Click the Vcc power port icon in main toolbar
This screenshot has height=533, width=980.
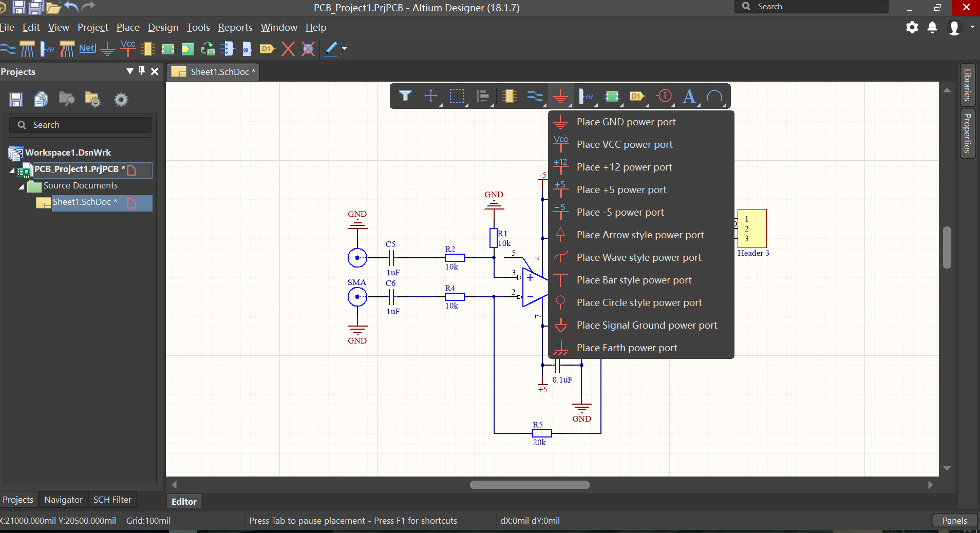click(x=128, y=48)
